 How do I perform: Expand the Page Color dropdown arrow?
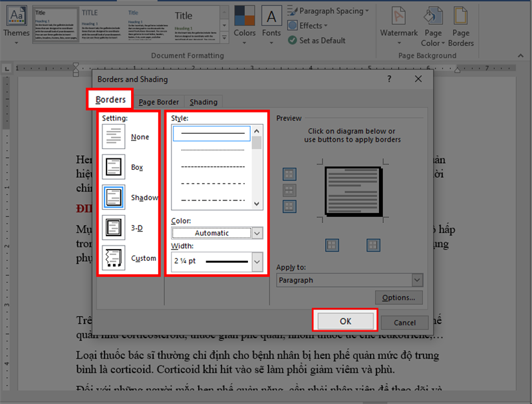tap(443, 43)
